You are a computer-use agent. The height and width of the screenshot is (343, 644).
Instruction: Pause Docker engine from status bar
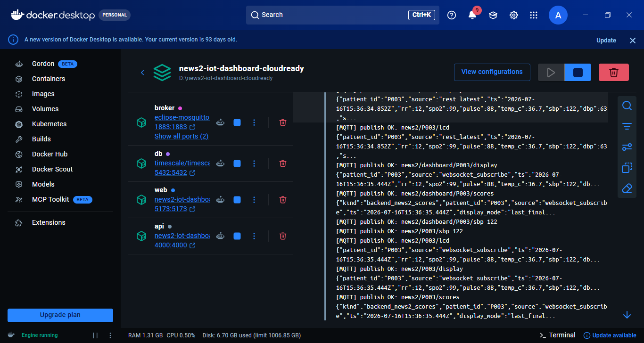pos(95,335)
